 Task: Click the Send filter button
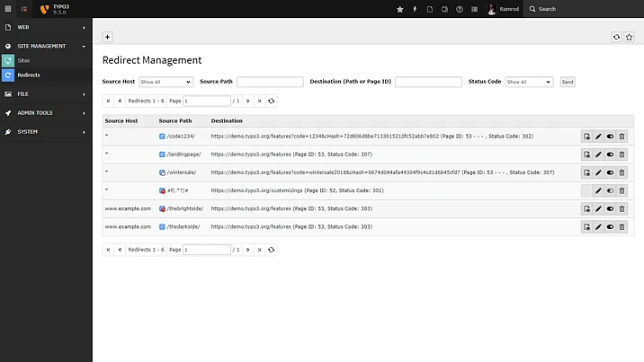pos(567,82)
